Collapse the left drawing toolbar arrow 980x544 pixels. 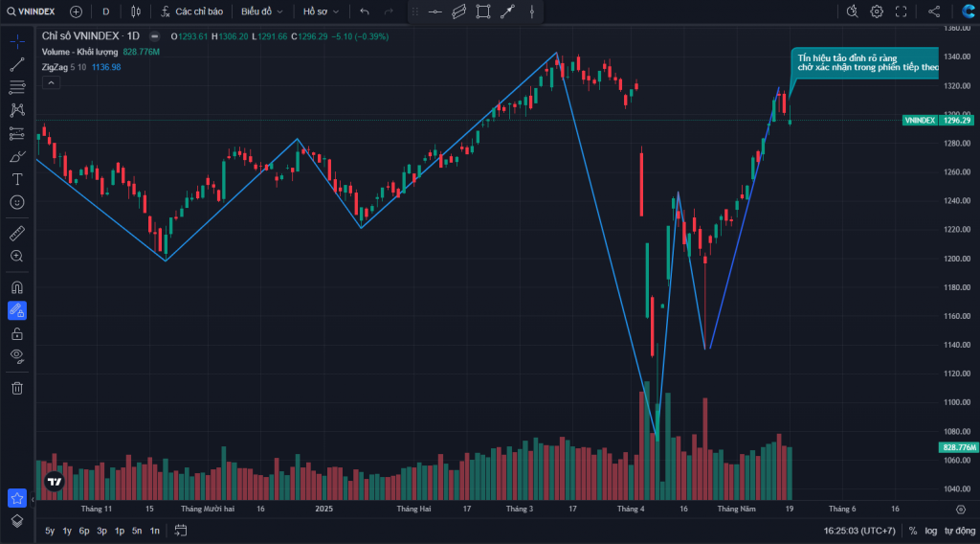point(33,499)
